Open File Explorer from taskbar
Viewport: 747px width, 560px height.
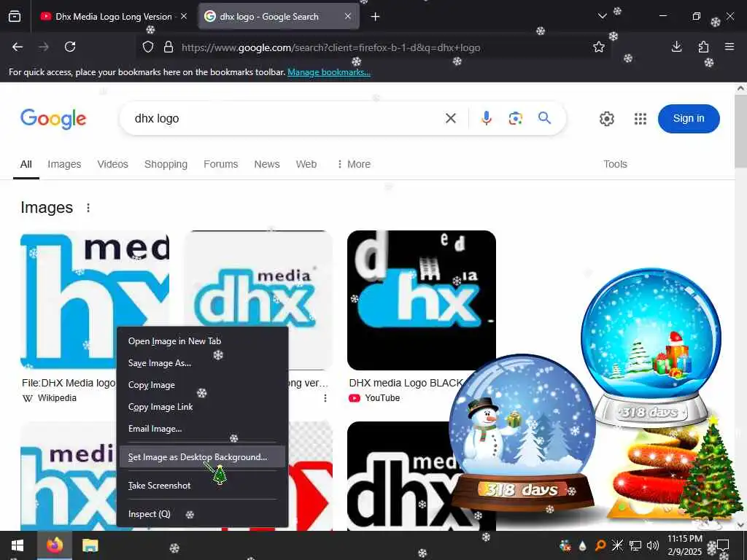(x=90, y=545)
